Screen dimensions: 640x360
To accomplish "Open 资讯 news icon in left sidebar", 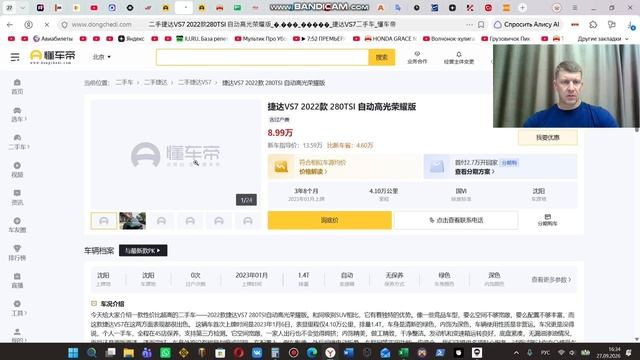I will coord(17,197).
